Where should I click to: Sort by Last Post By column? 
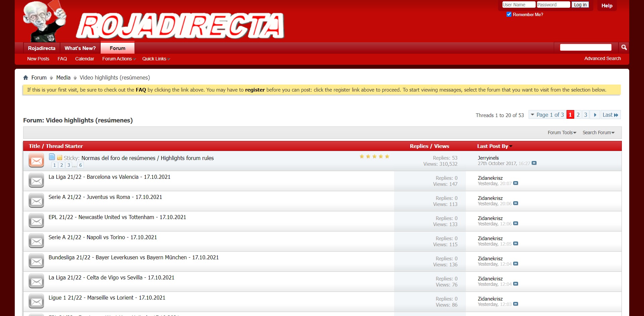click(x=492, y=146)
